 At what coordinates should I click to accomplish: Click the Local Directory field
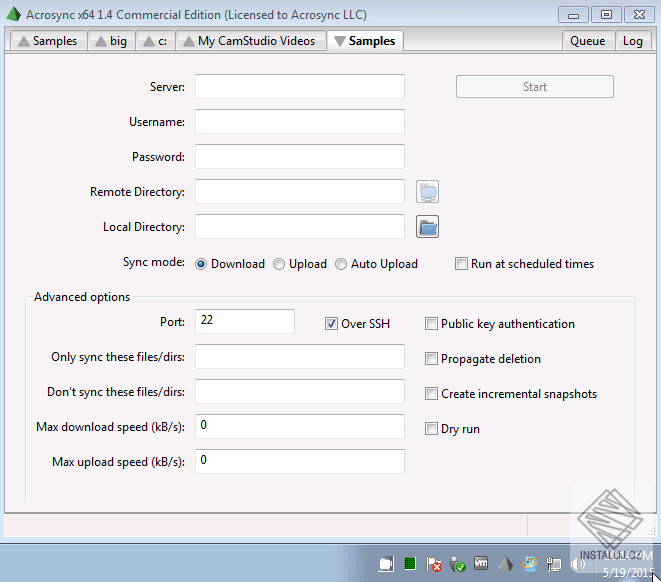click(x=300, y=227)
